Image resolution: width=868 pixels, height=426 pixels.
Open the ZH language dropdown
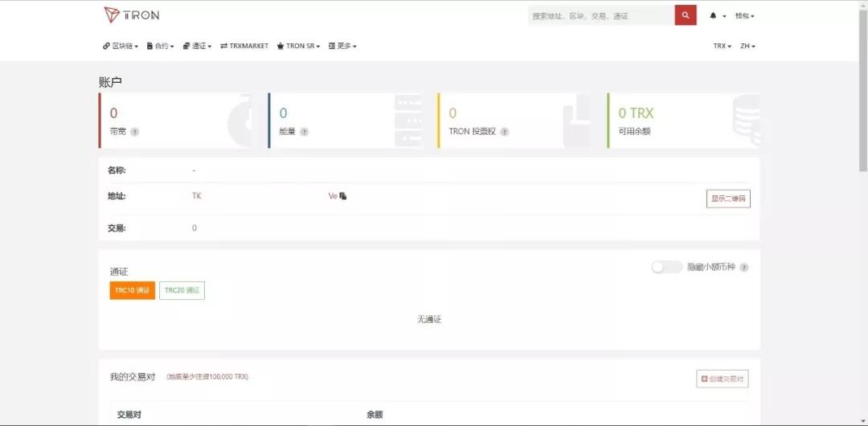(x=748, y=46)
